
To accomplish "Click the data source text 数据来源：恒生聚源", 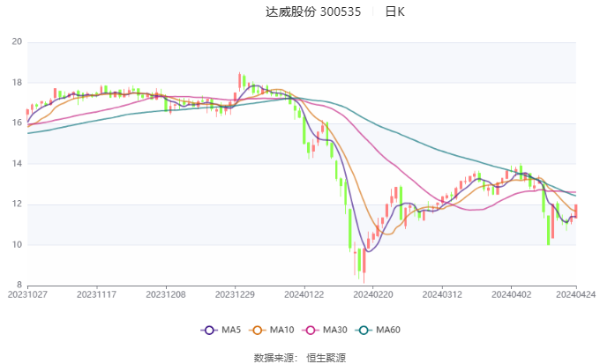I will tap(300, 358).
